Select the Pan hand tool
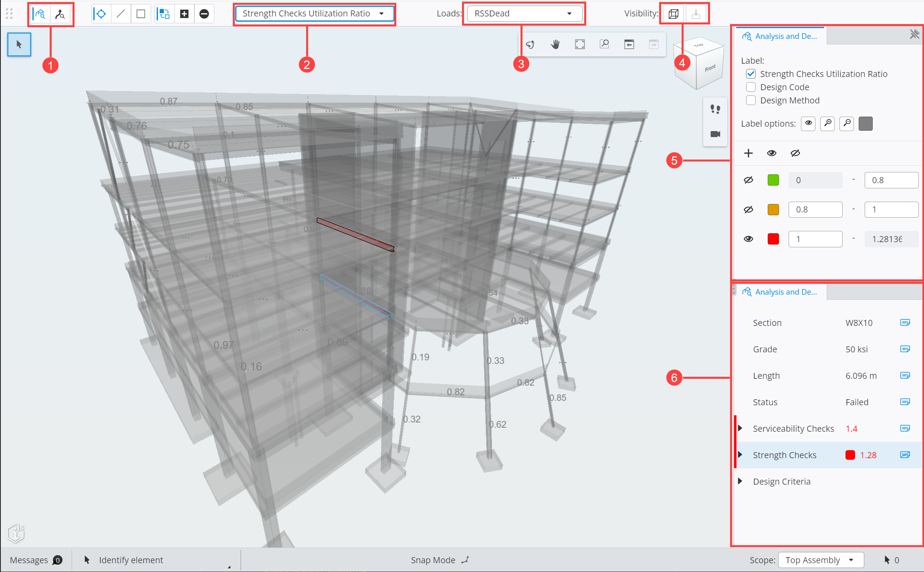Screen dimensions: 924x572 555,44
